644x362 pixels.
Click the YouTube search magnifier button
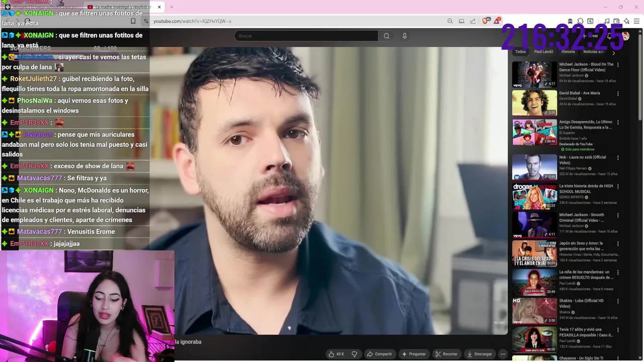(x=386, y=36)
